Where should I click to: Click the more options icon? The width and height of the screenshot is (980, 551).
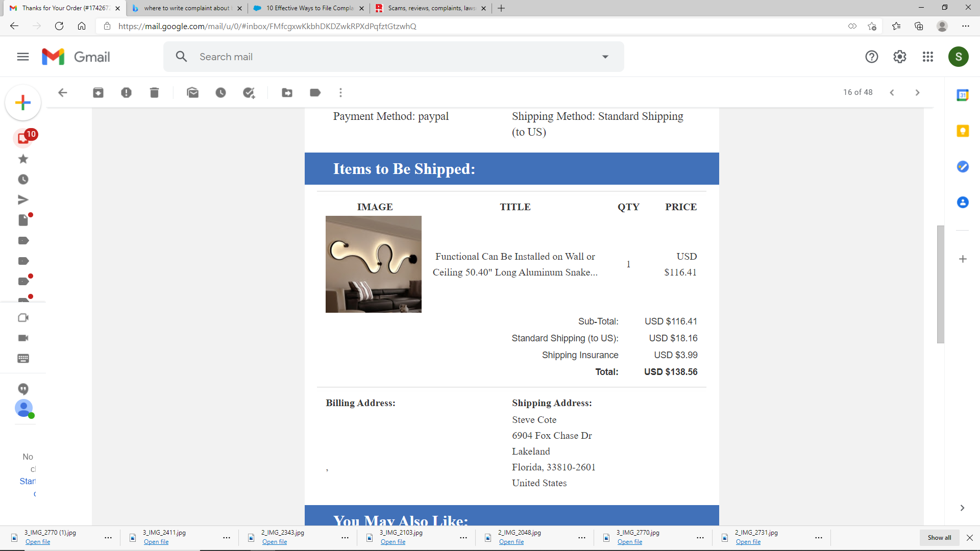pos(340,93)
